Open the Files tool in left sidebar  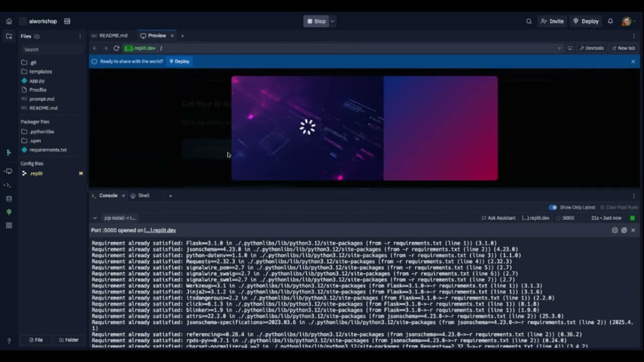coord(9,36)
